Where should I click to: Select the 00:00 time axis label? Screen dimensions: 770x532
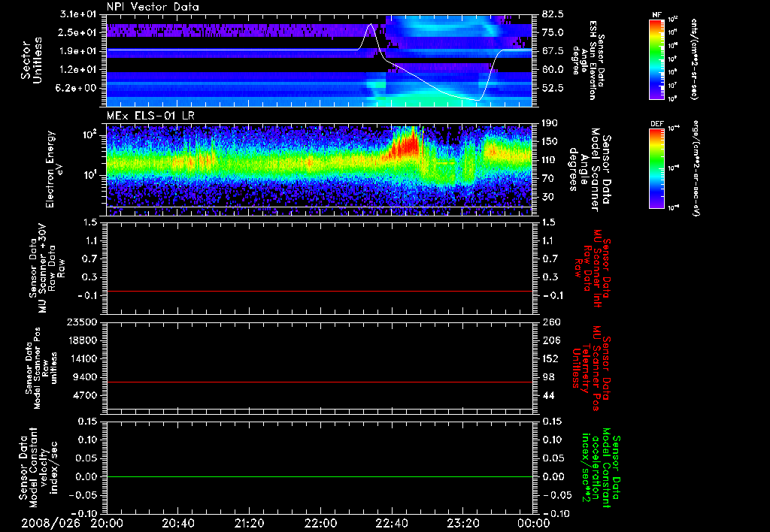[533, 522]
